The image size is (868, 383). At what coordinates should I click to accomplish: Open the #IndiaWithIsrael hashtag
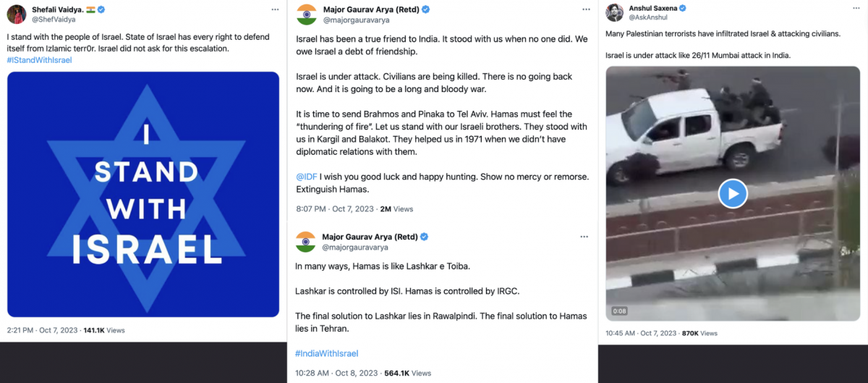(327, 353)
